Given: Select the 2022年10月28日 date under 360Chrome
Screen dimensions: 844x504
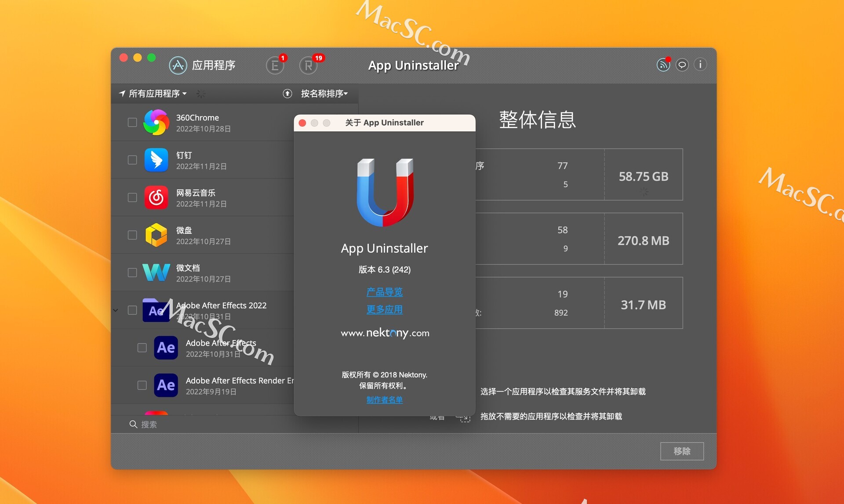Looking at the screenshot, I should (203, 129).
